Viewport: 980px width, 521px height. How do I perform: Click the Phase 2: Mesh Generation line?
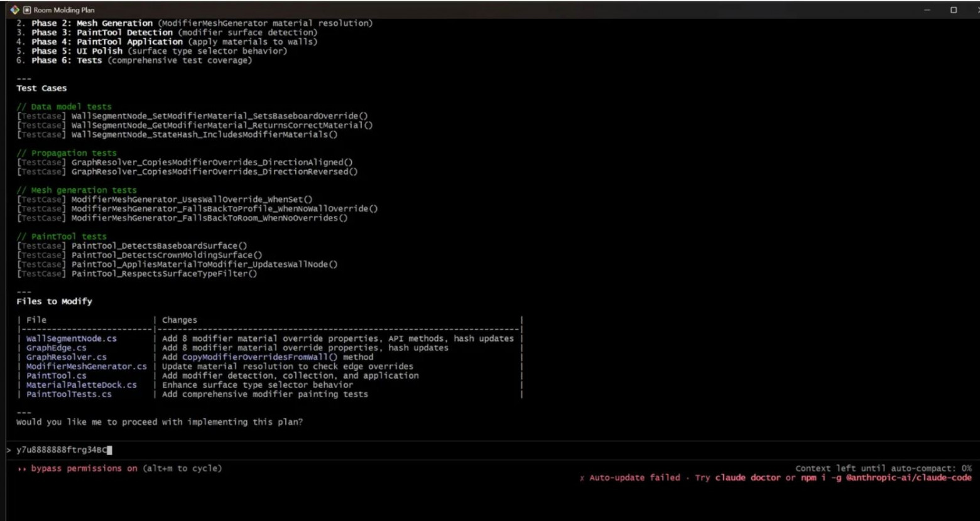(x=195, y=23)
